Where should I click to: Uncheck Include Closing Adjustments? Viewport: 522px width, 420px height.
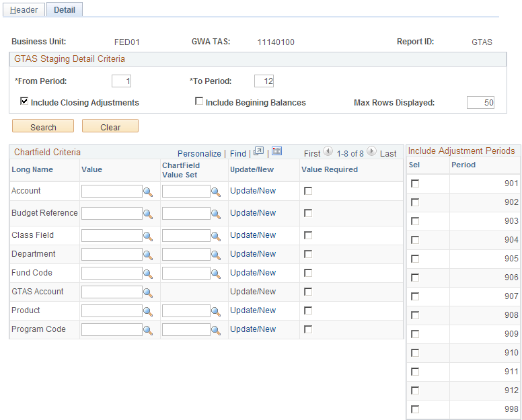24,101
